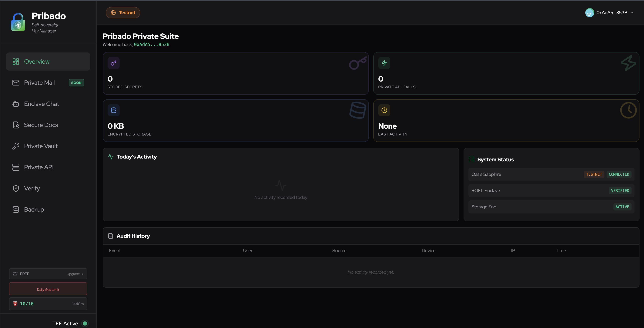The height and width of the screenshot is (328, 644).
Task: Toggle the TEE Active status indicator
Action: click(x=85, y=323)
